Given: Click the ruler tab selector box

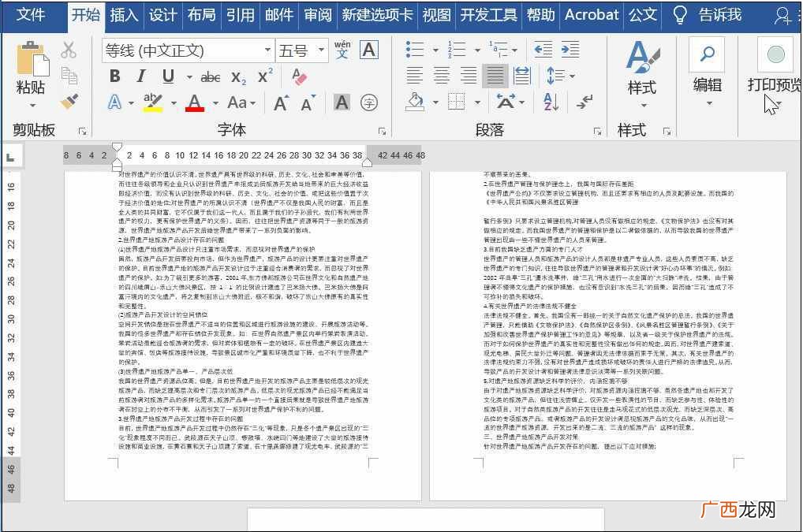Looking at the screenshot, I should 11,157.
